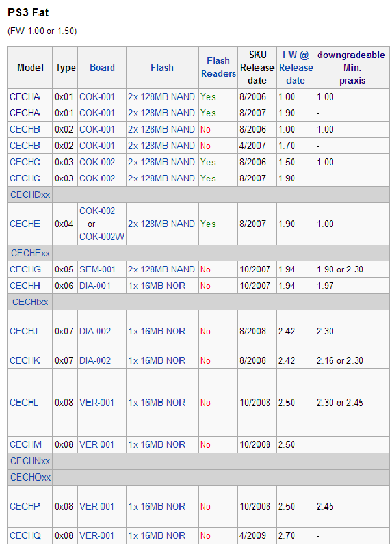
Task: Follow the Flash Readers header link
Action: tap(218, 67)
